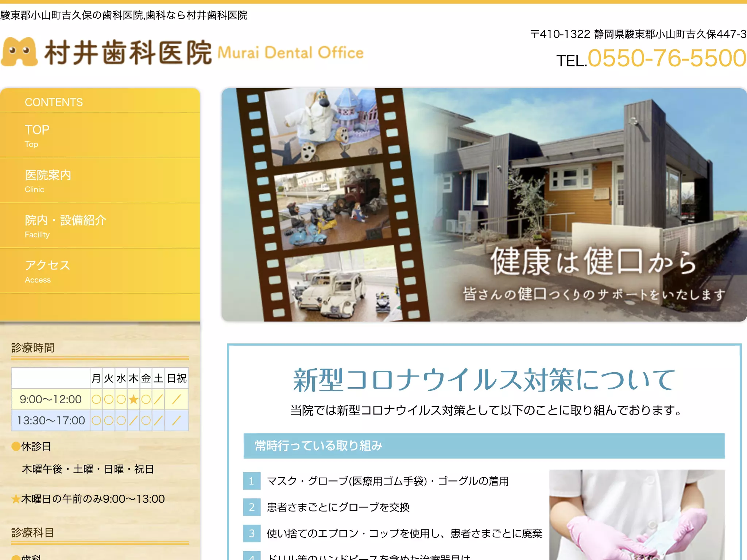Click the 健康は健口から hero banner image
The width and height of the screenshot is (747, 560).
(x=484, y=205)
